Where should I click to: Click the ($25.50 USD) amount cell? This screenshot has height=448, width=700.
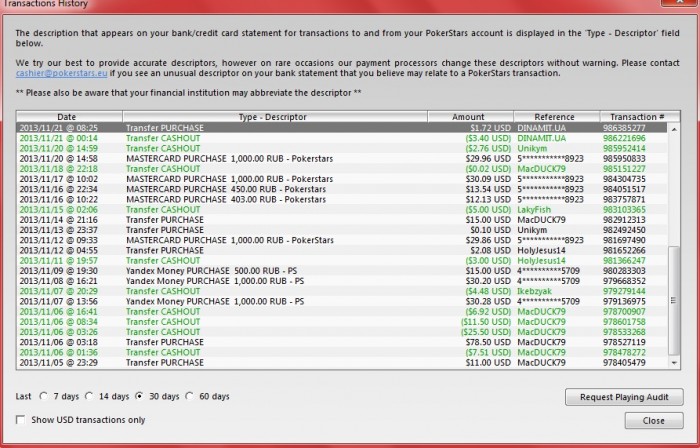click(486, 332)
